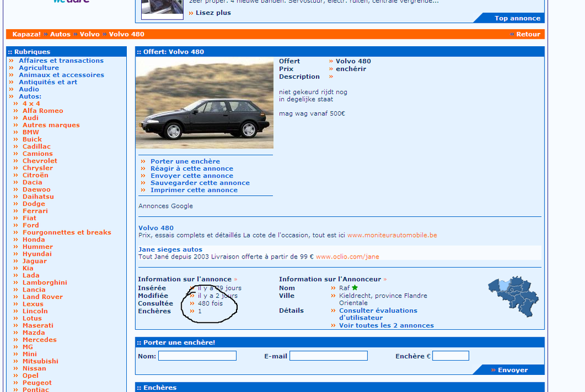Select 4 x 4 subcategory
Screen dimensions: 585x392
point(31,104)
